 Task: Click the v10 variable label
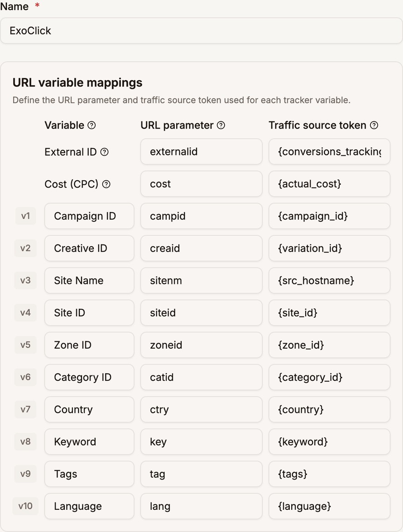[25, 506]
